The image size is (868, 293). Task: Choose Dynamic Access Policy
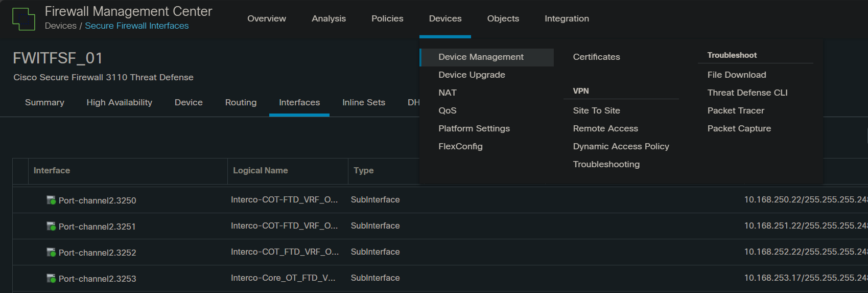tap(621, 146)
